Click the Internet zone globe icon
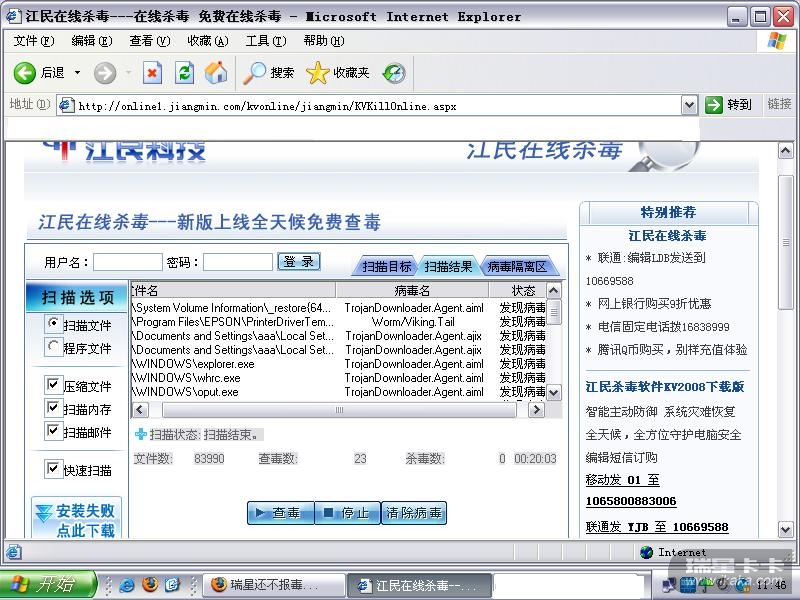 click(646, 552)
